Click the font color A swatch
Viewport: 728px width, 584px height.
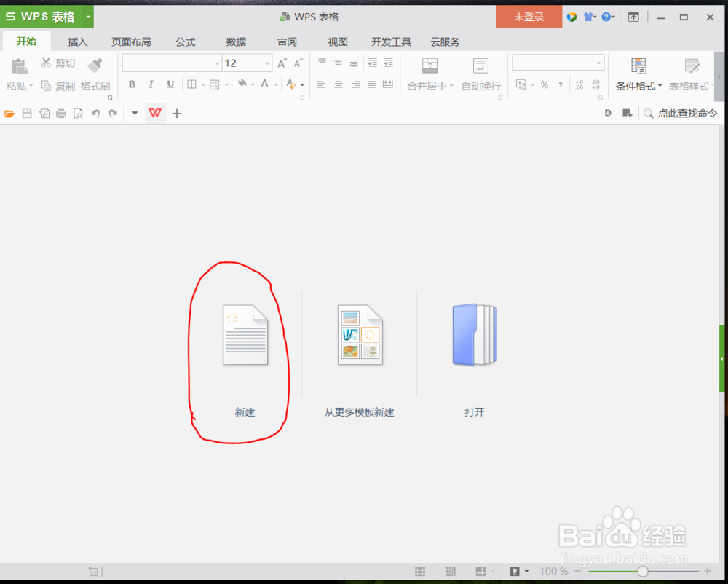pos(265,84)
